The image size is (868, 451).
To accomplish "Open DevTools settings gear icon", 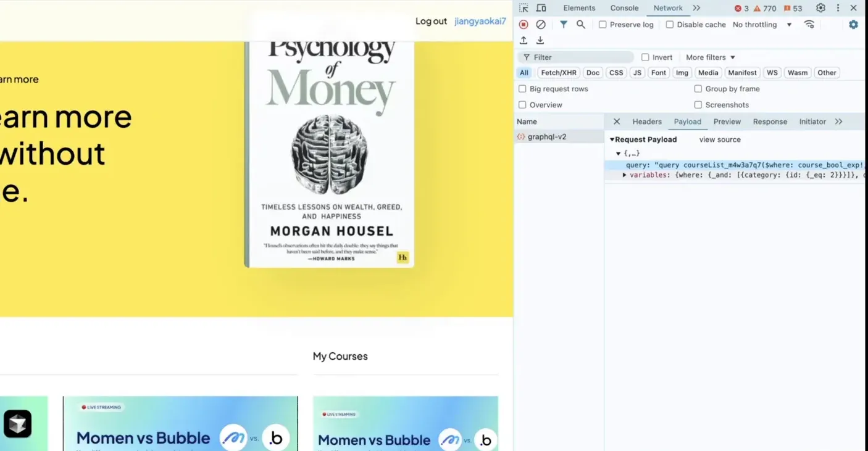I will 820,8.
